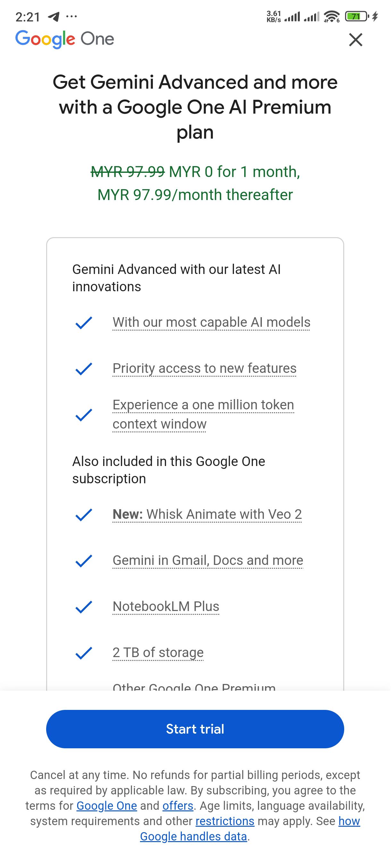Open the offers terms link
Viewport: 391px width, 868px height.
tap(178, 806)
